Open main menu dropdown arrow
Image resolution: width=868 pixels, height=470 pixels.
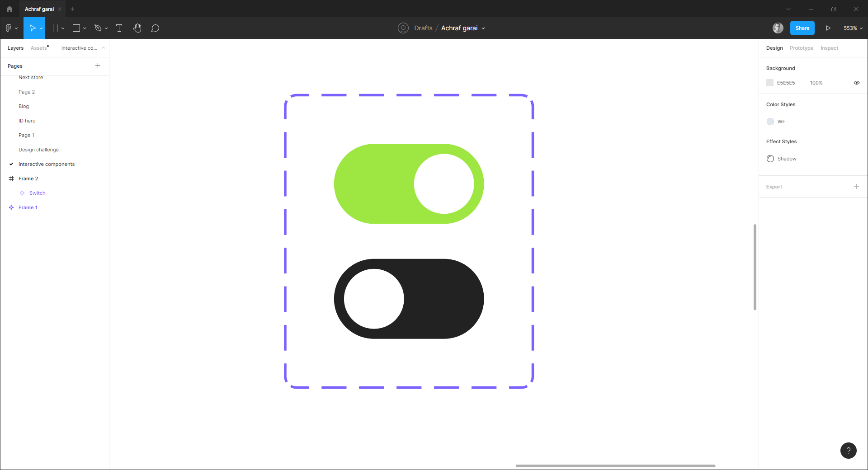tap(16, 28)
